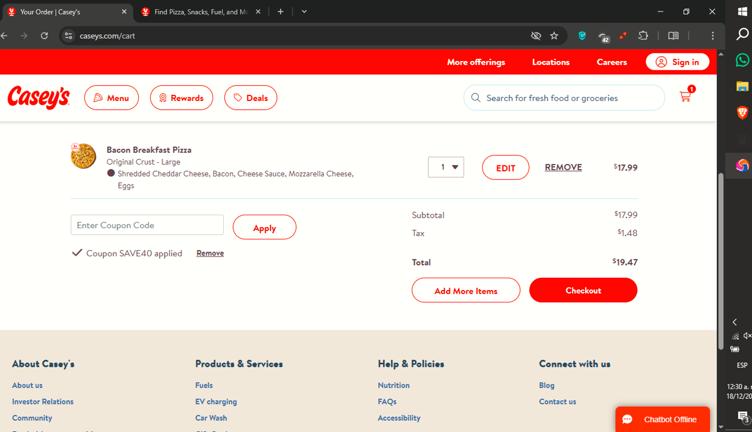Open WhatsApp from the taskbar
The width and height of the screenshot is (752, 432).
tap(742, 60)
